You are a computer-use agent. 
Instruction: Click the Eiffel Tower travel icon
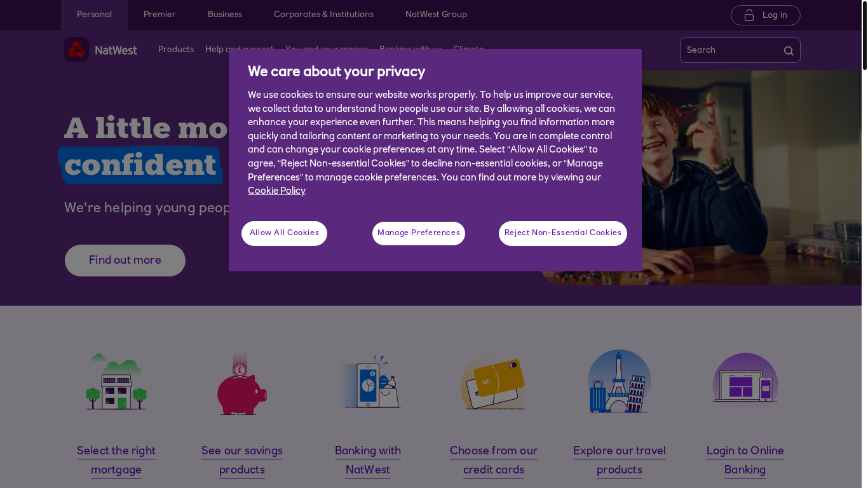click(x=620, y=381)
